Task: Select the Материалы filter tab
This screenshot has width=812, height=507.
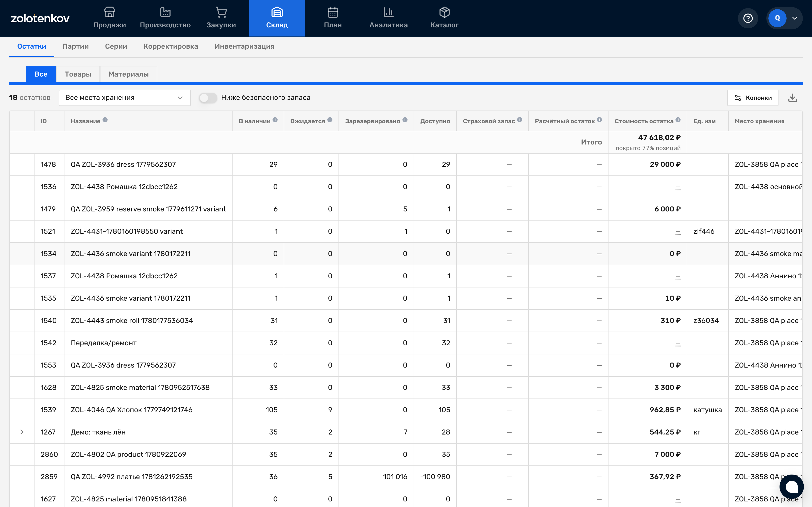Action: [128, 74]
